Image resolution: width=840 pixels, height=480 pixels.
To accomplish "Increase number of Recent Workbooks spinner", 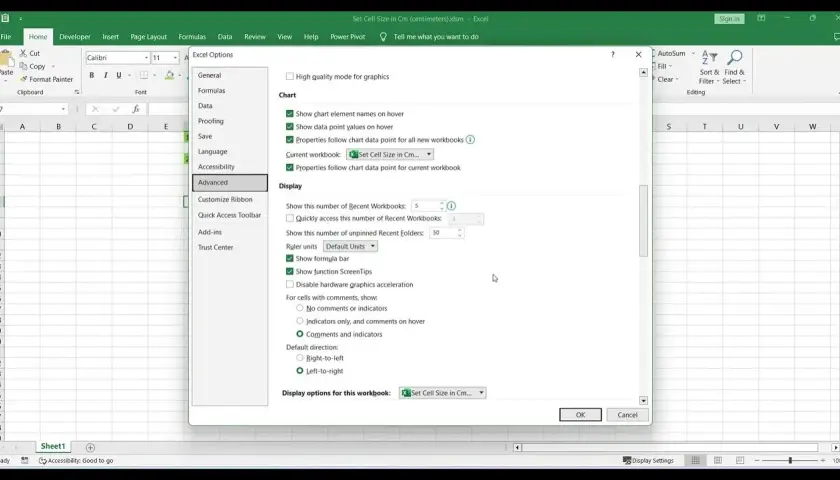I will (442, 203).
